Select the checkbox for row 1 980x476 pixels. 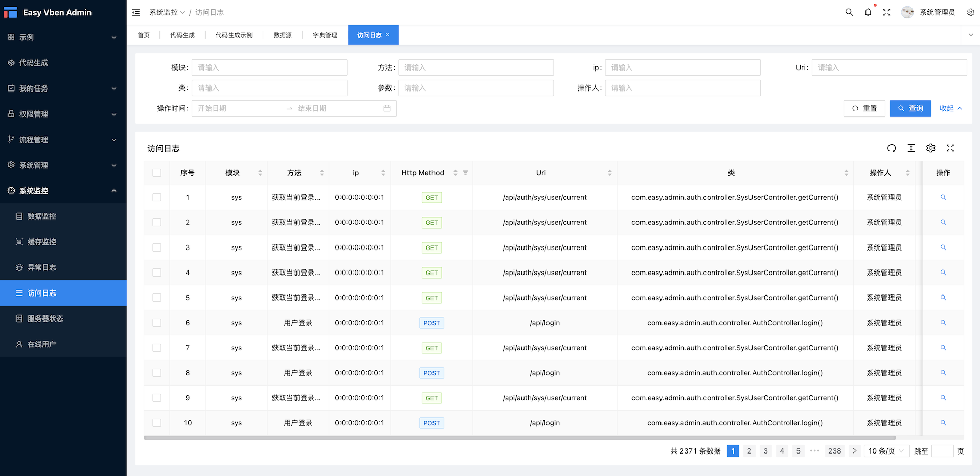[157, 197]
